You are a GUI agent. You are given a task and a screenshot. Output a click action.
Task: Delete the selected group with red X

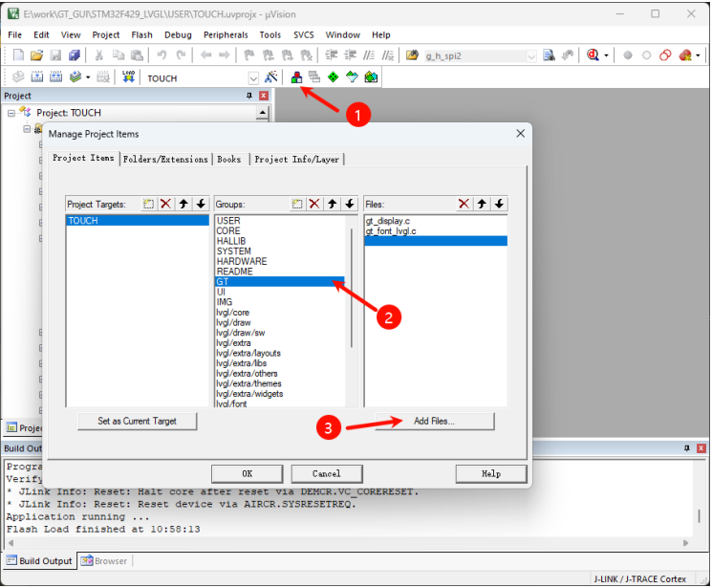tap(314, 204)
